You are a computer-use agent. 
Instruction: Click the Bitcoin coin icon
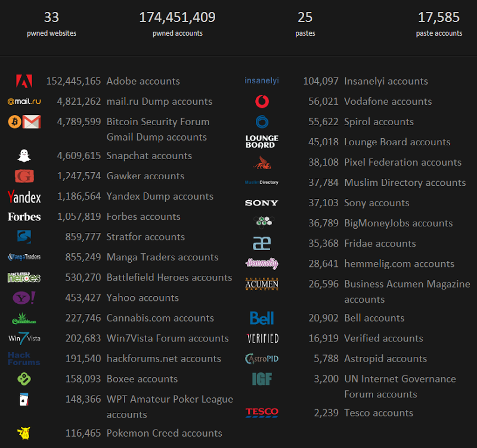[x=14, y=122]
